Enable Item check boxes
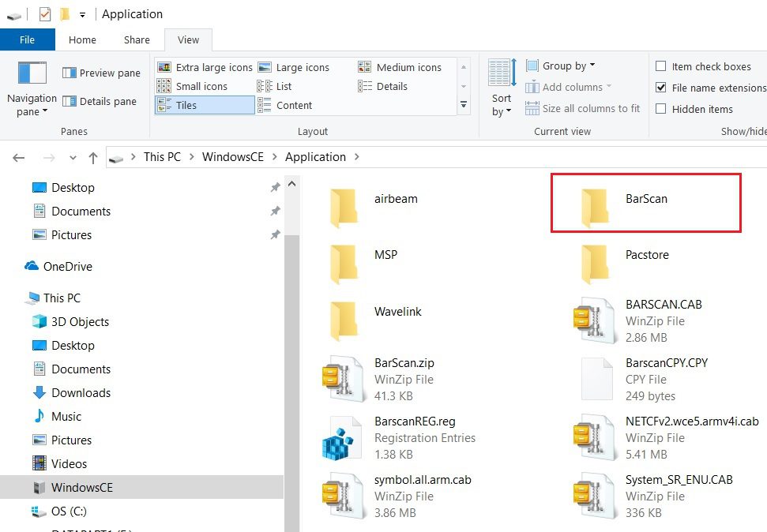The height and width of the screenshot is (532, 767). click(x=661, y=66)
